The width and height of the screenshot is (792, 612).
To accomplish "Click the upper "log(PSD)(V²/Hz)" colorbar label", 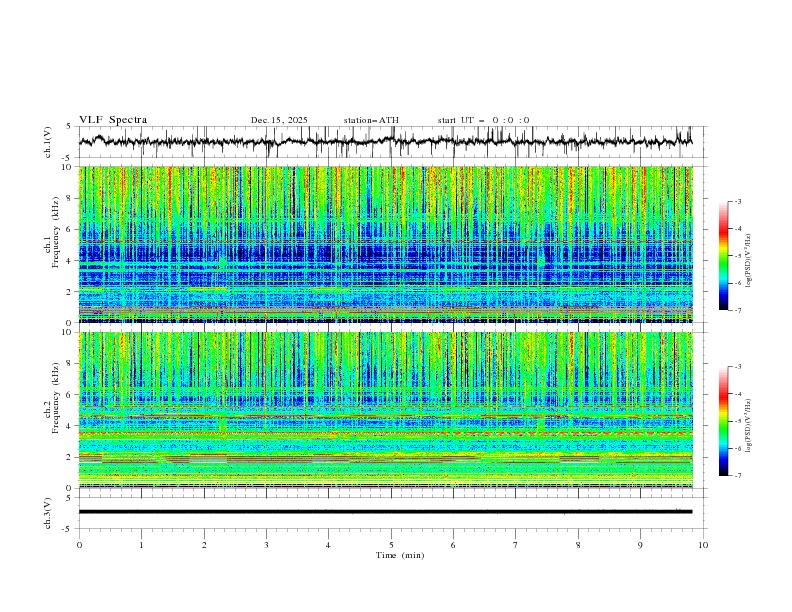I will point(748,261).
